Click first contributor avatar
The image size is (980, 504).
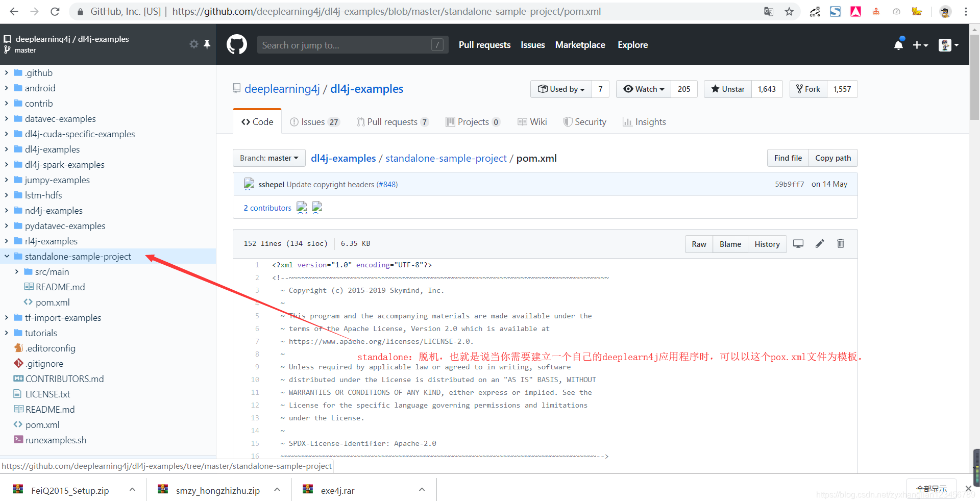pos(302,207)
